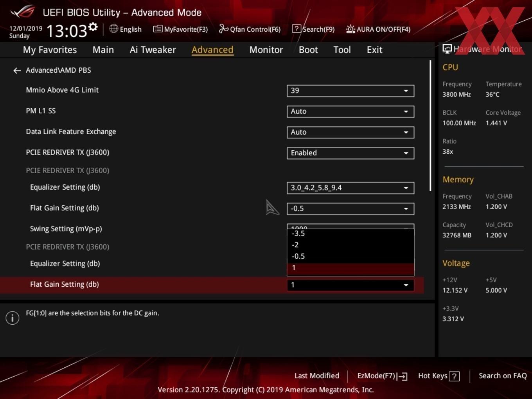The image size is (532, 399).
Task: Select Swing Setting (mVp-p) label
Action: click(66, 229)
